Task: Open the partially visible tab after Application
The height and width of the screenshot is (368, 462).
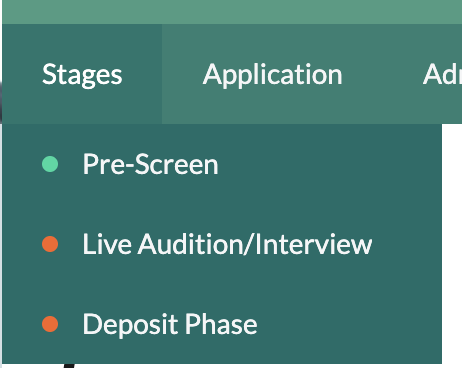Action: pyautogui.click(x=442, y=74)
